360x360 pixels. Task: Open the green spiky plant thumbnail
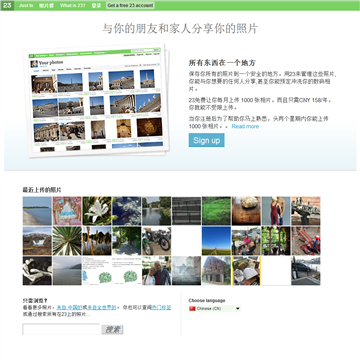point(67,241)
